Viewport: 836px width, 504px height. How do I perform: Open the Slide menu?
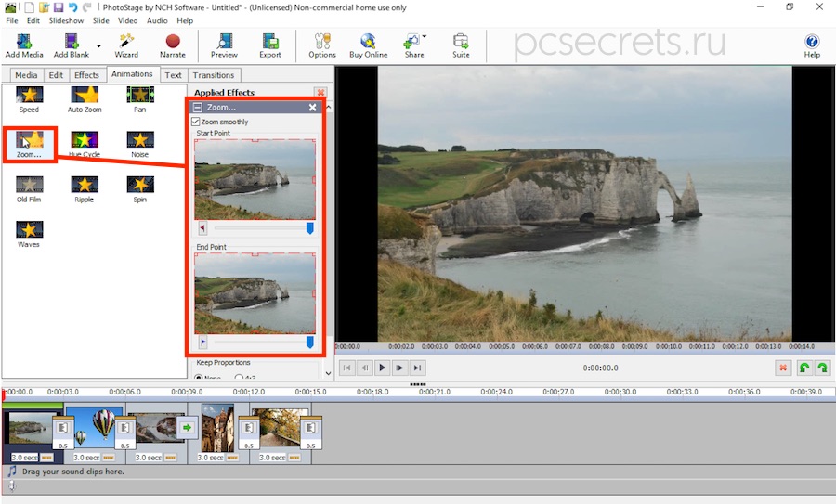point(100,20)
